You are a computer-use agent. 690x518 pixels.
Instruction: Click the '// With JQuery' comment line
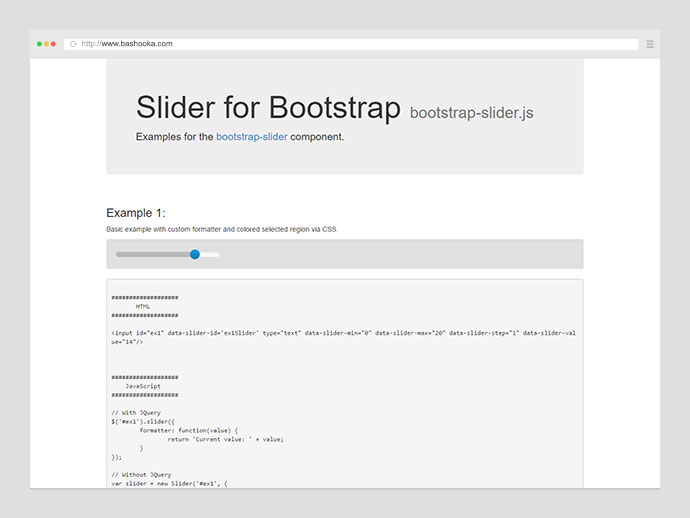click(136, 413)
